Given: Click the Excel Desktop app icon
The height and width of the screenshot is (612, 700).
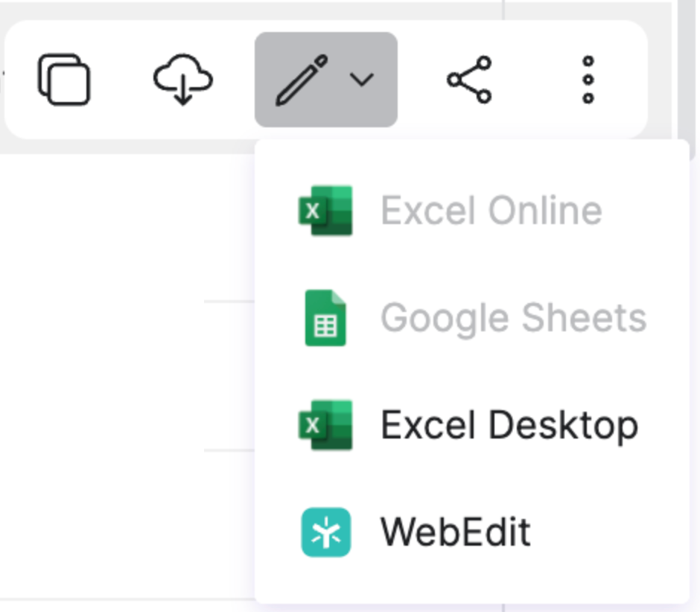Looking at the screenshot, I should [x=325, y=425].
